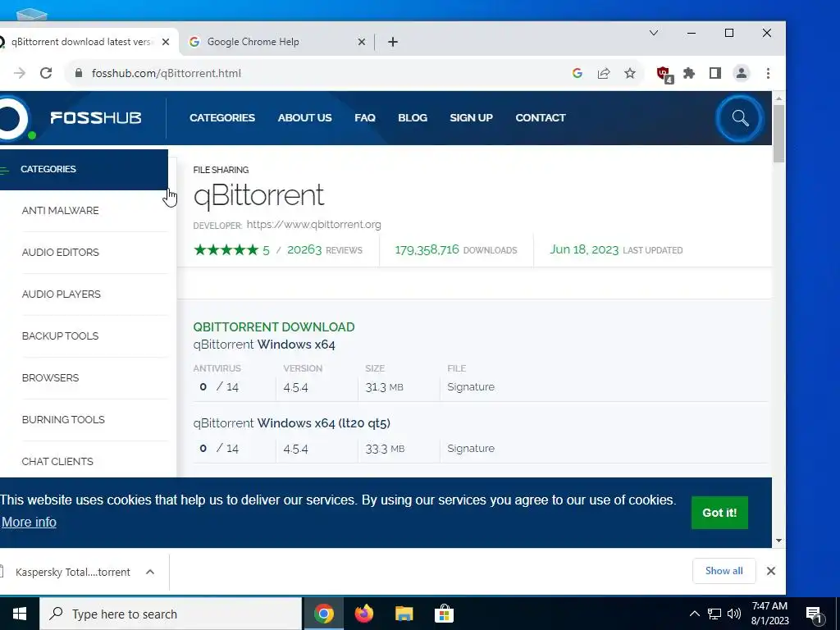Open the taskbar clock and date
Screen dimensions: 840x630
(769, 614)
